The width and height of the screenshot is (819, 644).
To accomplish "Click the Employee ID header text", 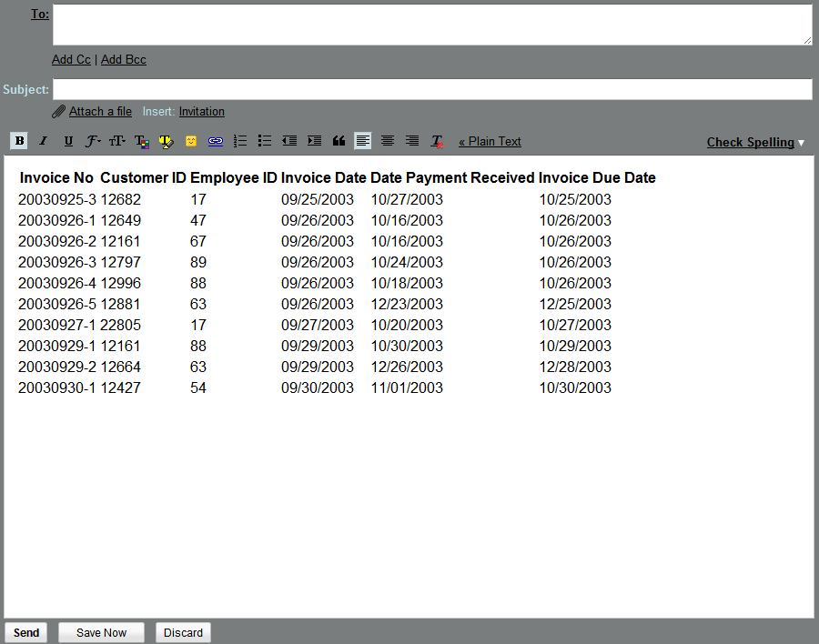I will click(x=234, y=177).
